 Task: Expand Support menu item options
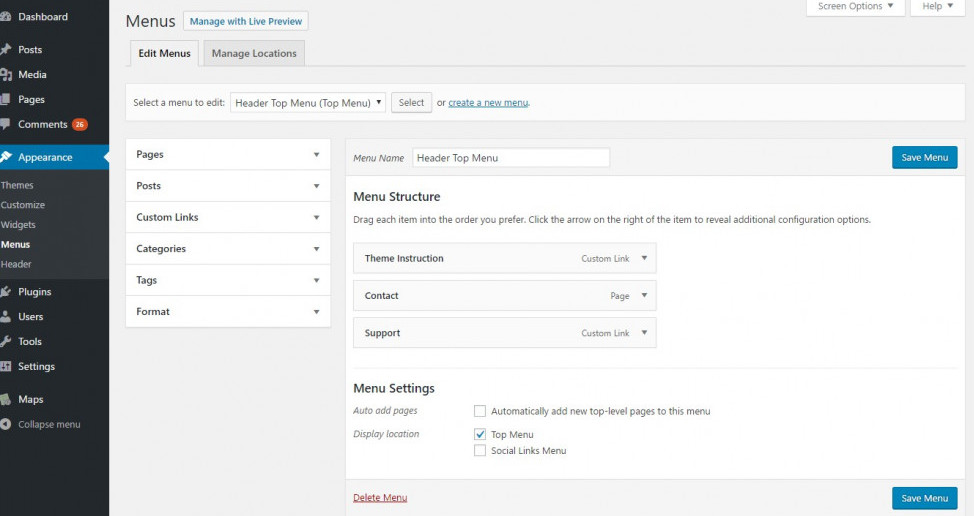coord(644,332)
